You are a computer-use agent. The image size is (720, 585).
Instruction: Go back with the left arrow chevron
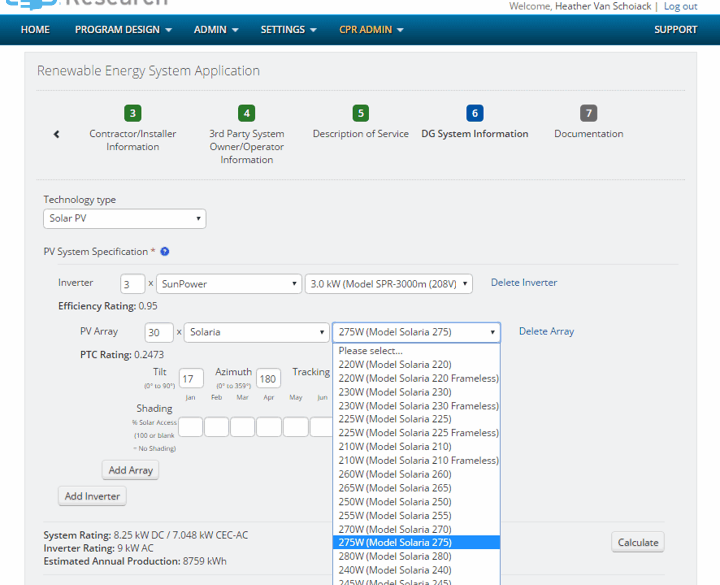coord(56,134)
